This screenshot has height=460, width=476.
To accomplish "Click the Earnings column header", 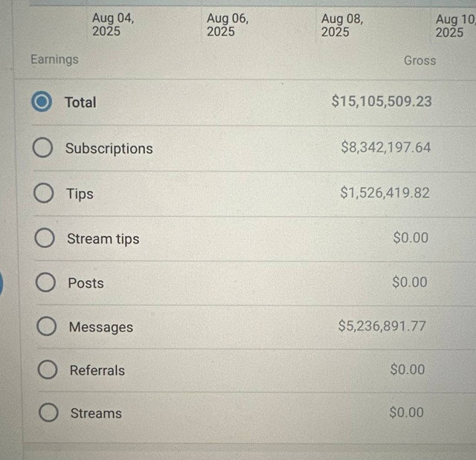I will pyautogui.click(x=54, y=59).
